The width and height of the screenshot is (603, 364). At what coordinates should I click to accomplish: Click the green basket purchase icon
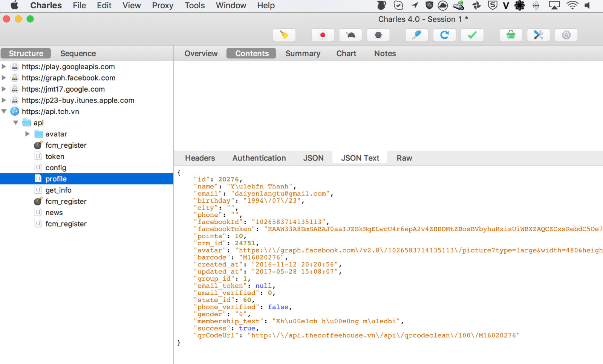[x=511, y=35]
